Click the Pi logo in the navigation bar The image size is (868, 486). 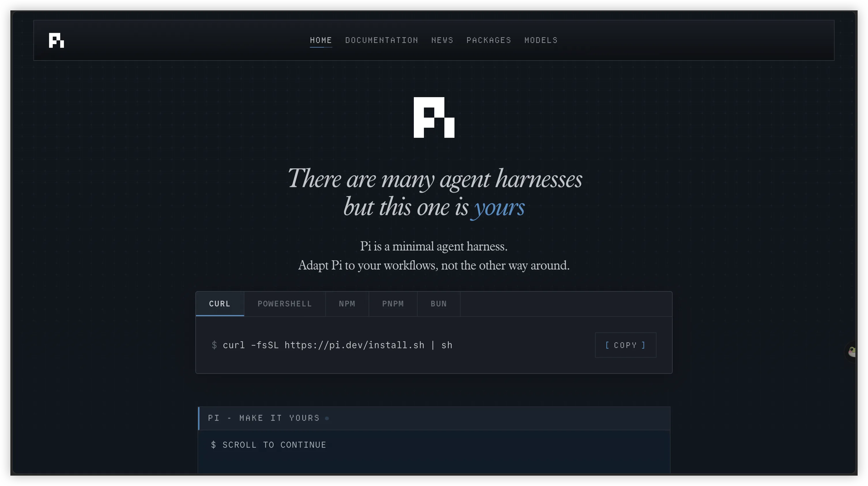pyautogui.click(x=56, y=40)
